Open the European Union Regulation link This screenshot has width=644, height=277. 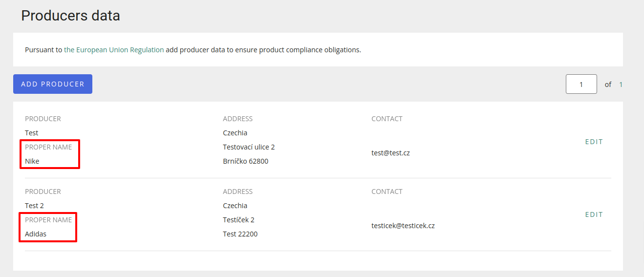pyautogui.click(x=114, y=50)
